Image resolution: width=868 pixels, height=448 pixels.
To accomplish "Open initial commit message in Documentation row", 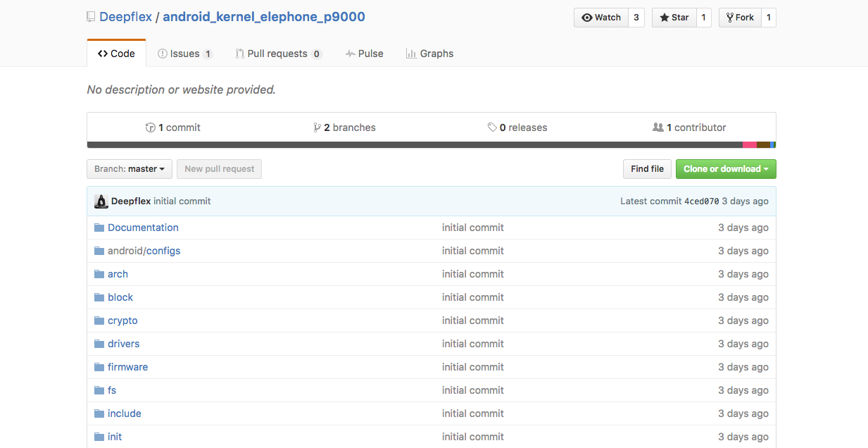I will point(473,228).
